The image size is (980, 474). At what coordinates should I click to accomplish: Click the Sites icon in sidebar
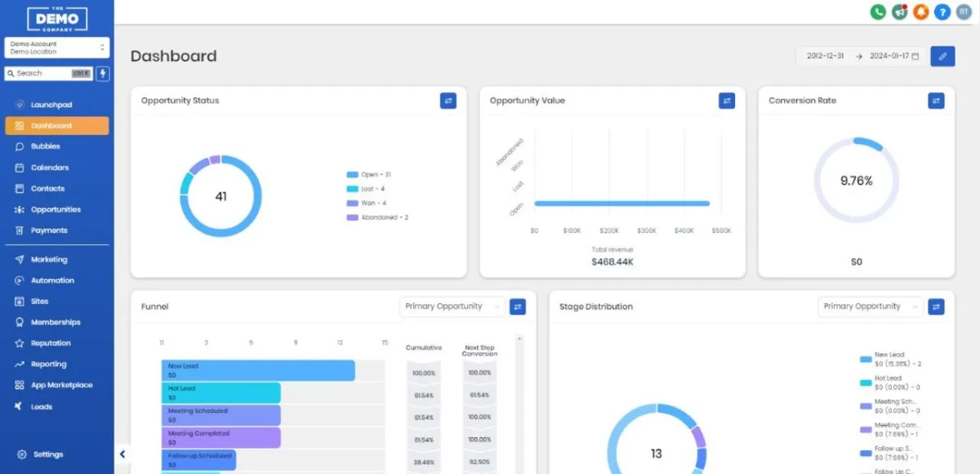click(x=20, y=302)
